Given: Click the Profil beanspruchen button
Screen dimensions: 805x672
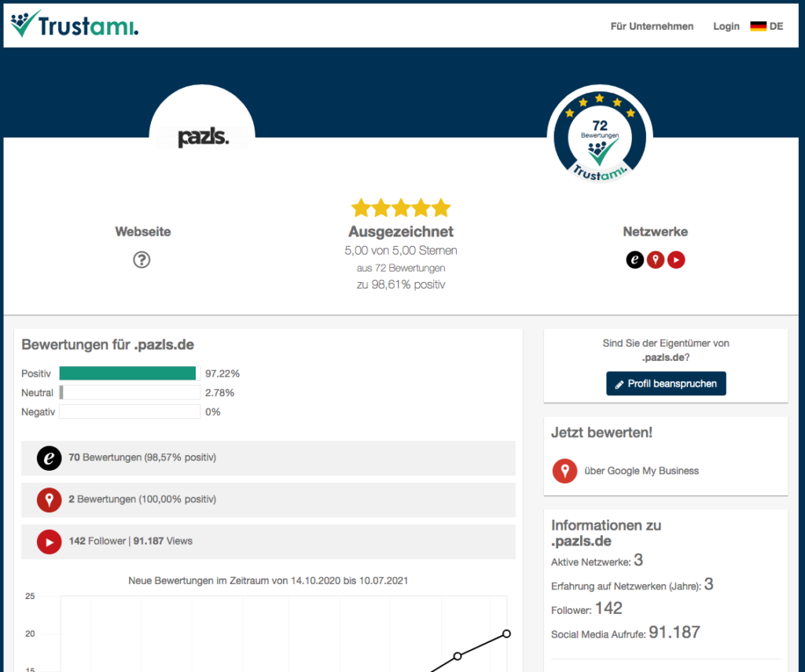Looking at the screenshot, I should 666,384.
